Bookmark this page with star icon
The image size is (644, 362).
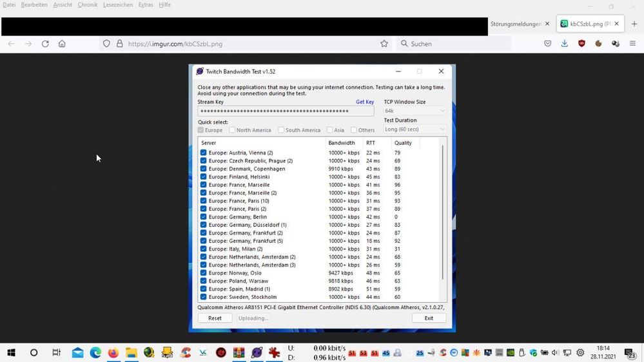(x=384, y=44)
